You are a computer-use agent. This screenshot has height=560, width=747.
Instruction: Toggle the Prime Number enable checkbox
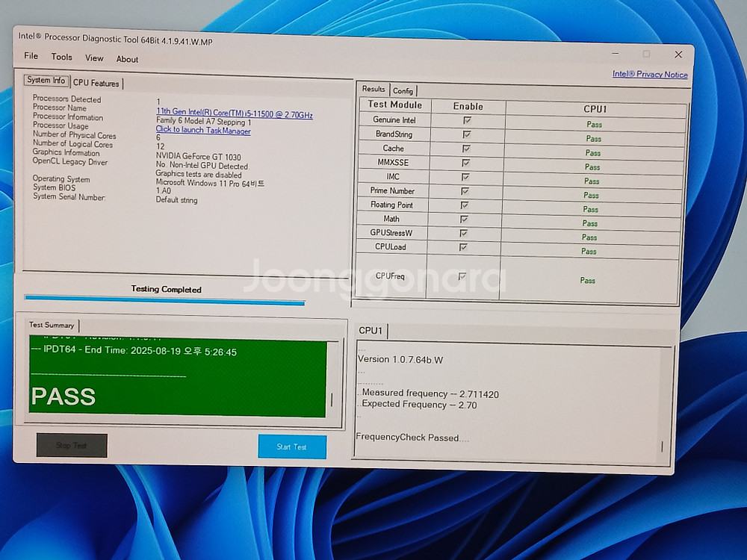465,191
